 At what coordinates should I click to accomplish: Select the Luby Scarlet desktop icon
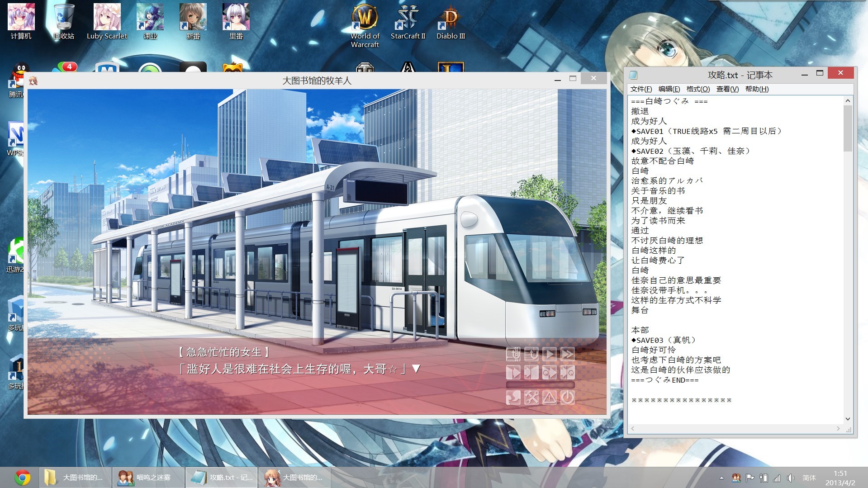click(x=107, y=21)
